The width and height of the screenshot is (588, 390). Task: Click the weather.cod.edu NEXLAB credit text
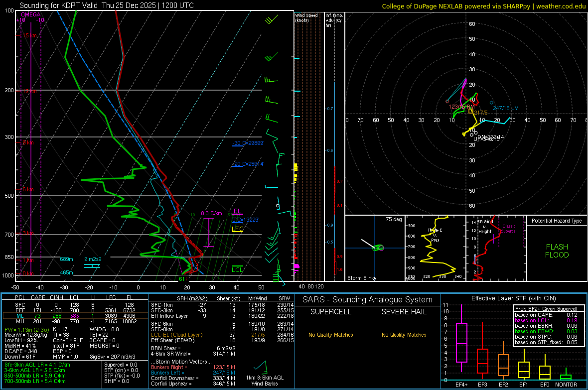click(x=484, y=6)
